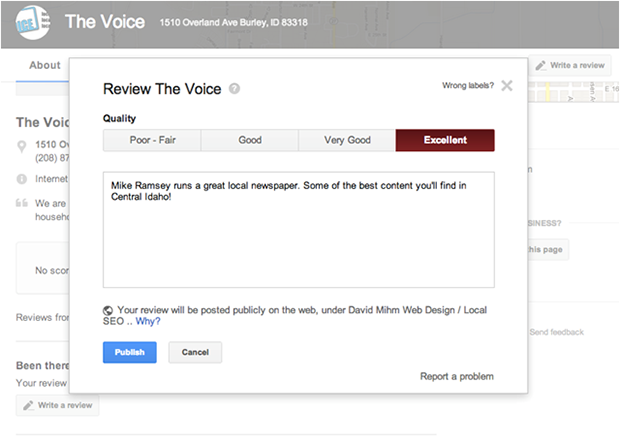
Task: Click The Voice logo icon in header
Action: point(35,23)
